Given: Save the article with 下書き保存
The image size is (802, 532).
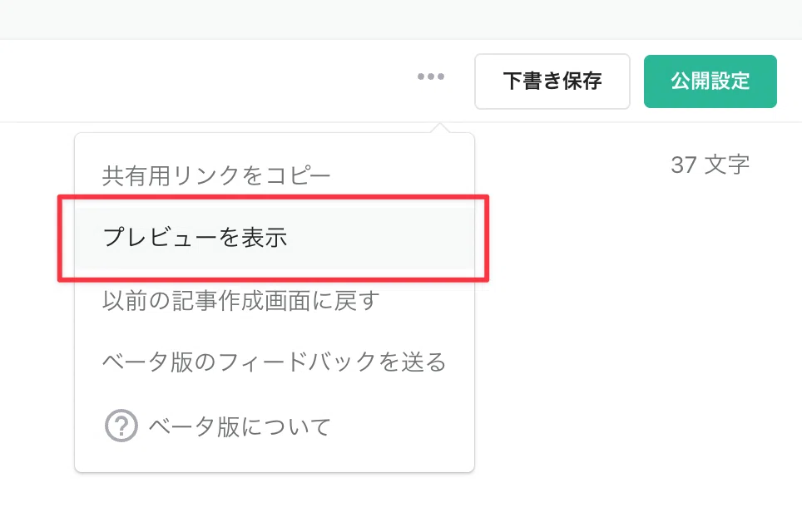Looking at the screenshot, I should click(552, 81).
